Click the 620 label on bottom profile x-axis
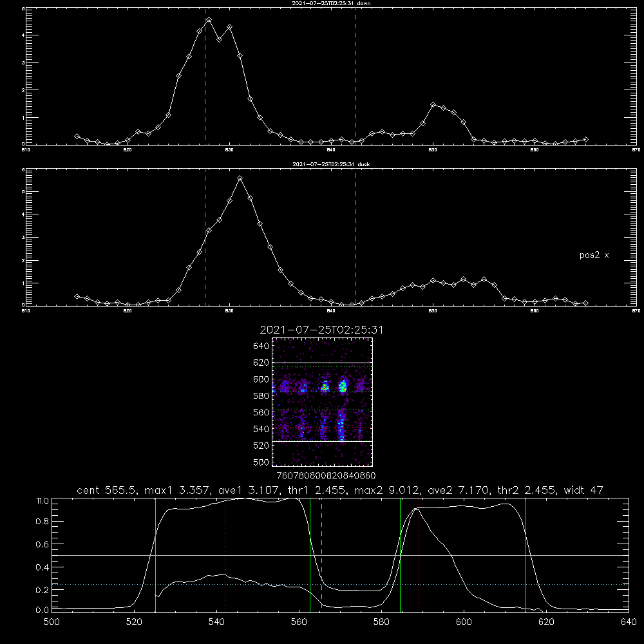This screenshot has height=644, width=644. pos(546,622)
